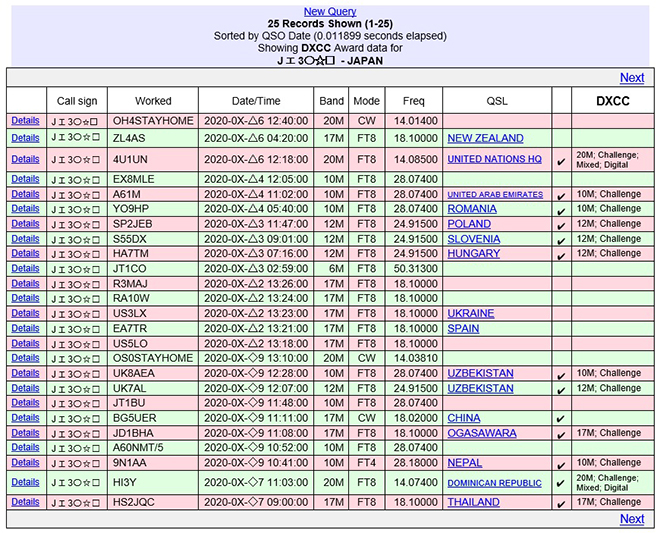Open Details for JT1BU row
This screenshot has height=533, width=660.
point(25,403)
